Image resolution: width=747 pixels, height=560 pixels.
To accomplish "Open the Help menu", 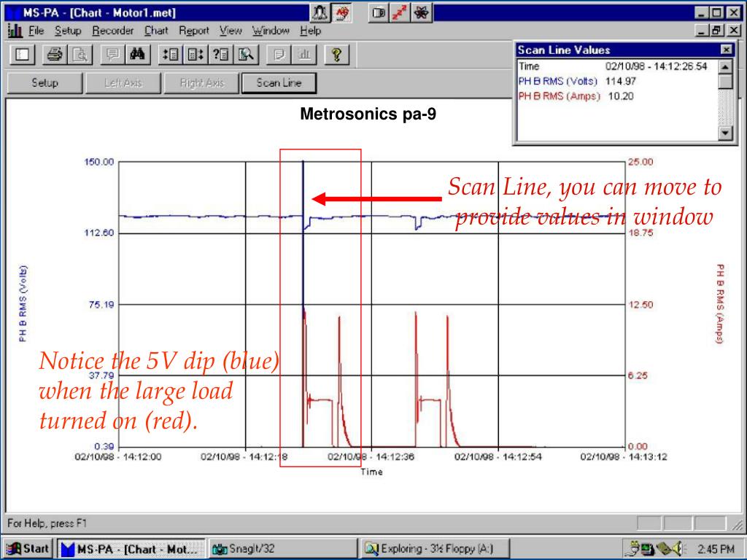I will tap(310, 31).
